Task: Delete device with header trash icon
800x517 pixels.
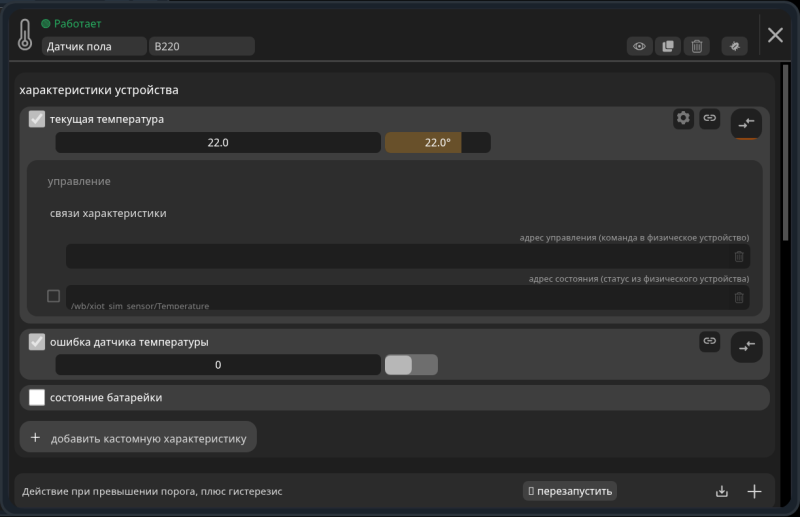Action: [x=696, y=46]
